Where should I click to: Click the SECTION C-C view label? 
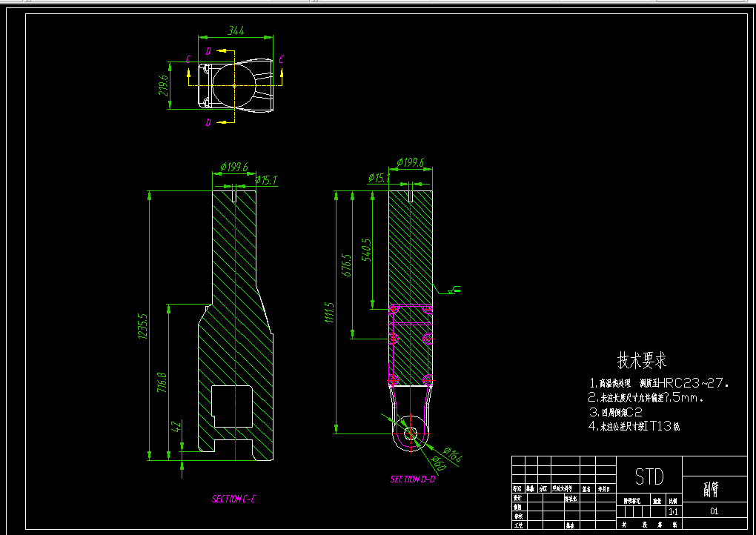(x=233, y=499)
